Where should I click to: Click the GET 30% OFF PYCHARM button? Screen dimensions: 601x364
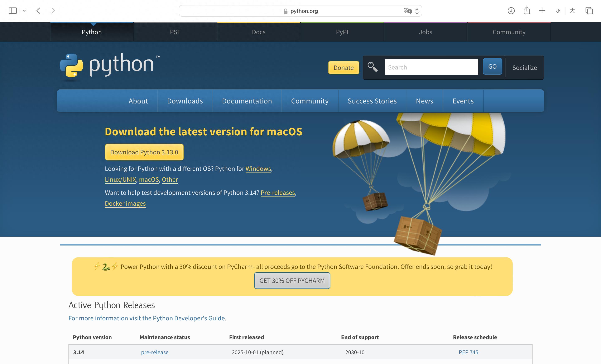[x=292, y=280]
